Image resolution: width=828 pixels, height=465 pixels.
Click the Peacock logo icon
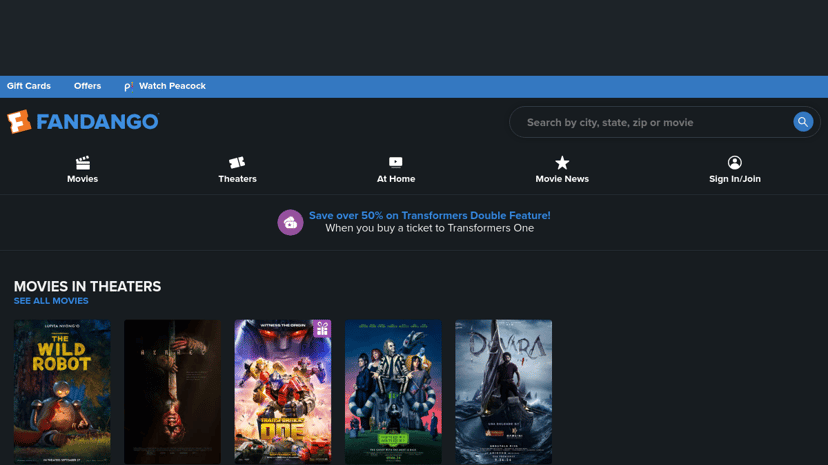[128, 87]
